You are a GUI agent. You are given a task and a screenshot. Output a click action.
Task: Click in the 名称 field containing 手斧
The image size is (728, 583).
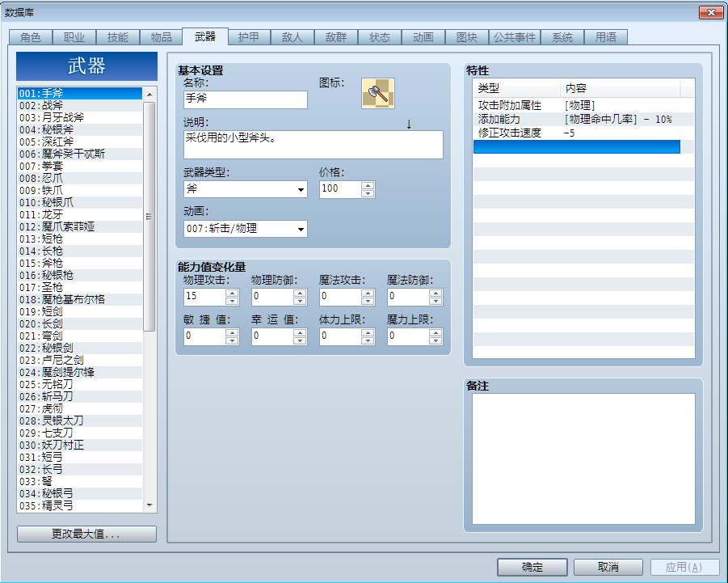245,99
